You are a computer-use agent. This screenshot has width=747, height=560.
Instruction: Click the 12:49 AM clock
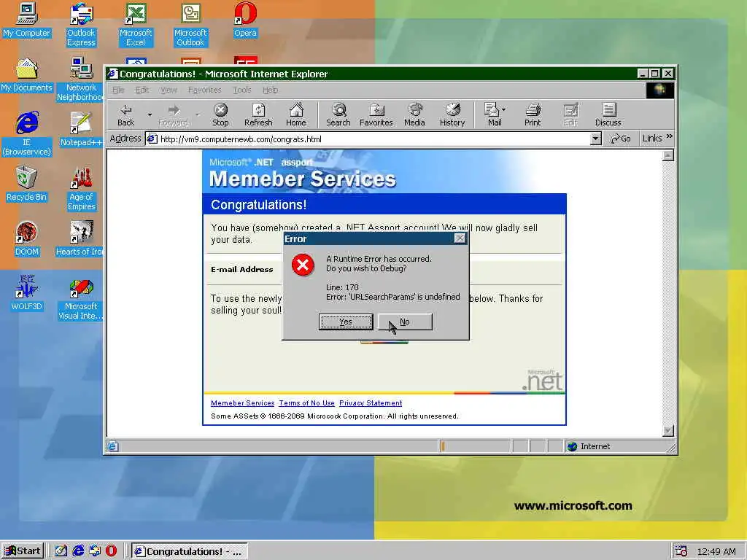coord(716,551)
